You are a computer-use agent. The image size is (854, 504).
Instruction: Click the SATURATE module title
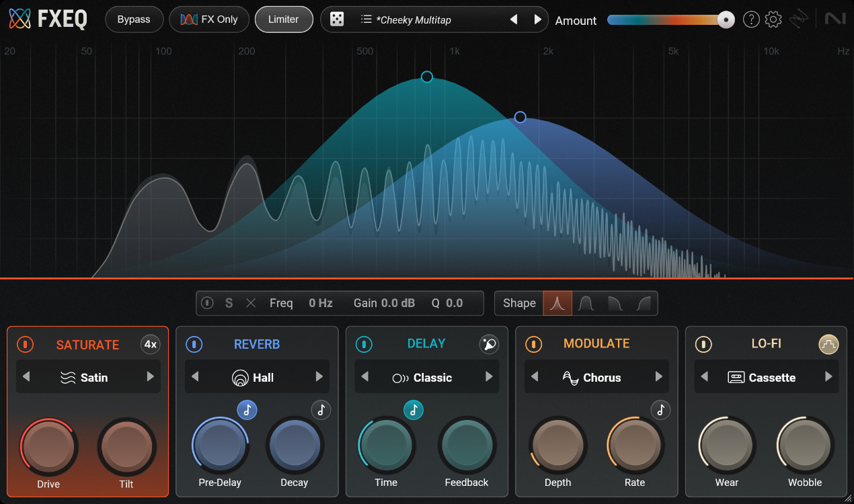pos(87,345)
